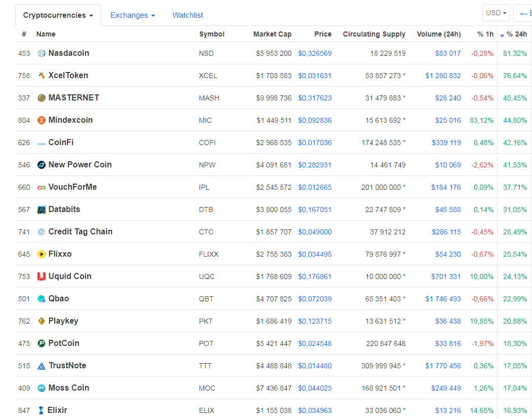
Task: Click the Flixxo yellow play logo icon
Action: [x=42, y=254]
